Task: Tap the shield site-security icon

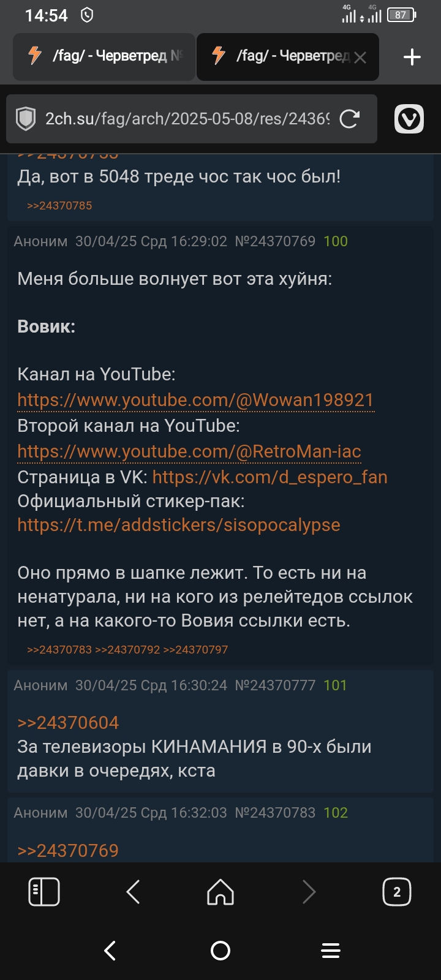Action: (25, 119)
